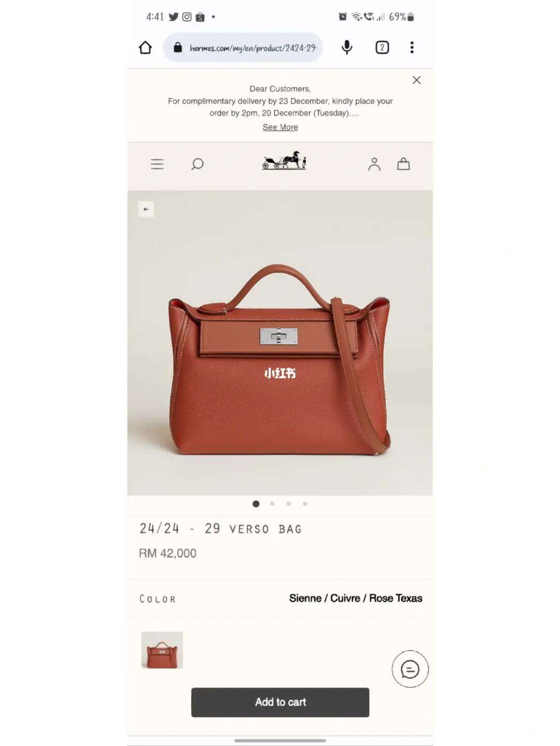Select the fourth image carousel dot

[x=305, y=503]
